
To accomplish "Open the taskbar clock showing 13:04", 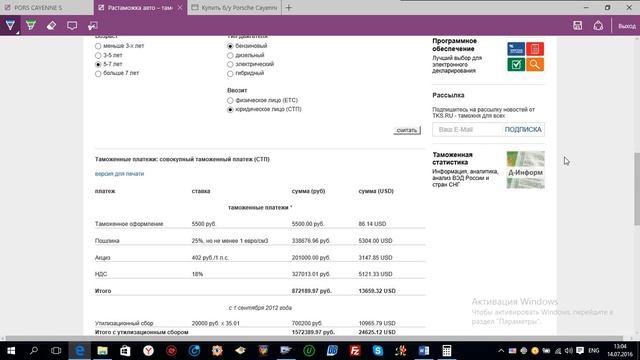I will 620,351.
